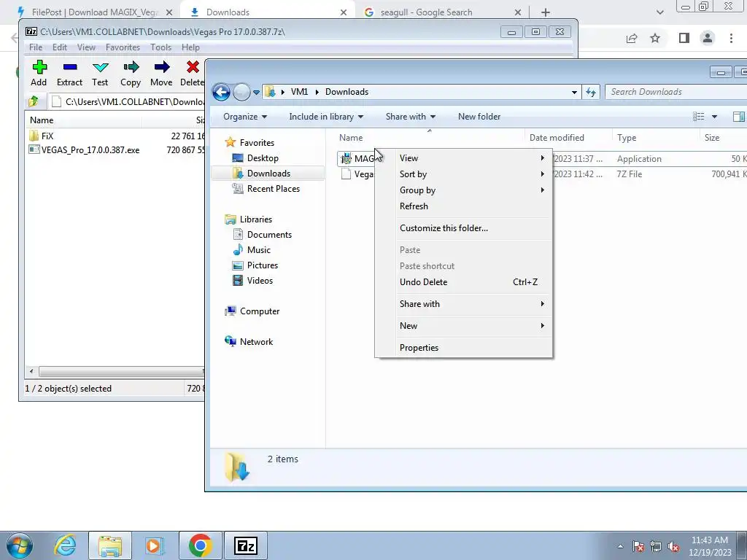Switch to FilePost Chrome tab

(94, 12)
